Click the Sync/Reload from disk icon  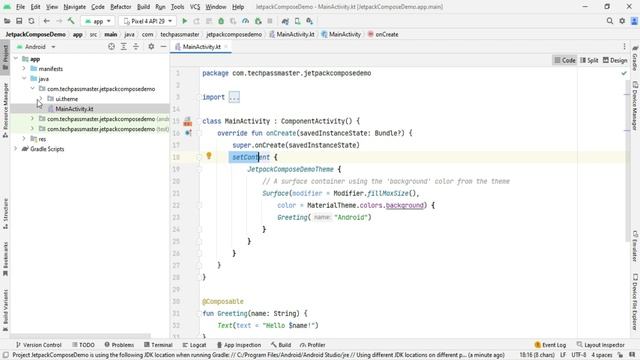coord(31,21)
